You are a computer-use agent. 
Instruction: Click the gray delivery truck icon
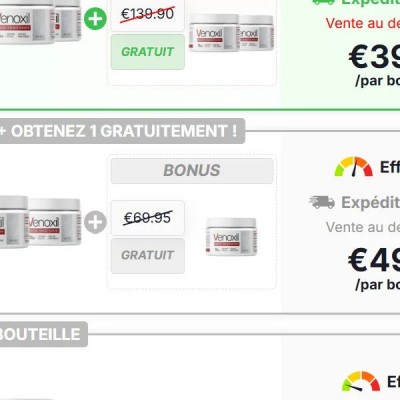point(322,202)
